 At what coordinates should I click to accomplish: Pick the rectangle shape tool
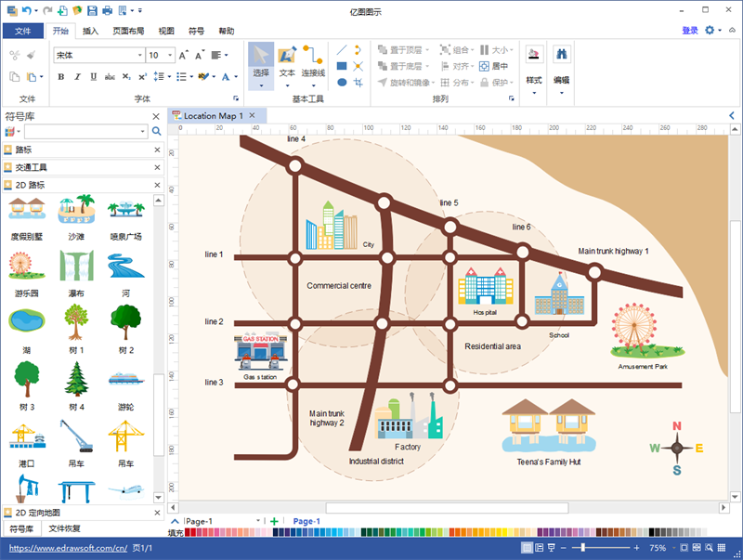[x=342, y=66]
